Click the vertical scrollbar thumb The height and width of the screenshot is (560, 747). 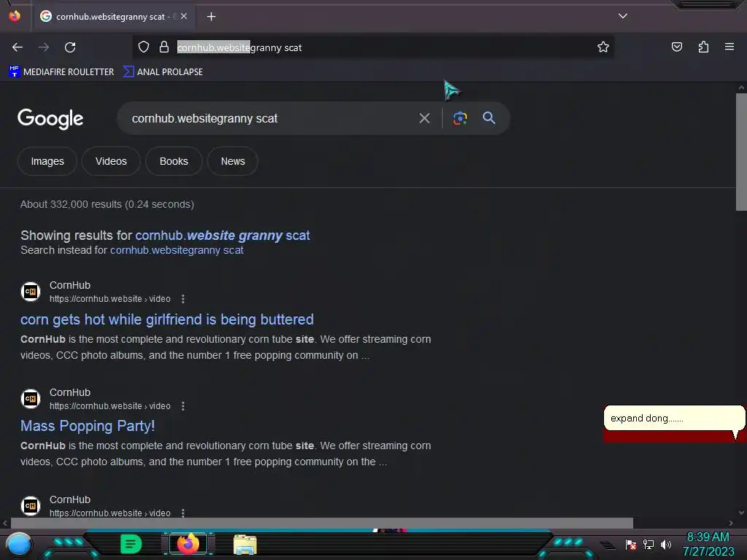pyautogui.click(x=741, y=152)
